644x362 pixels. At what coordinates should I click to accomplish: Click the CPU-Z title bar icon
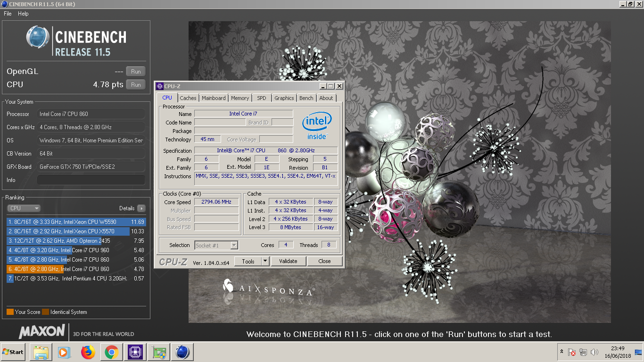pyautogui.click(x=160, y=86)
